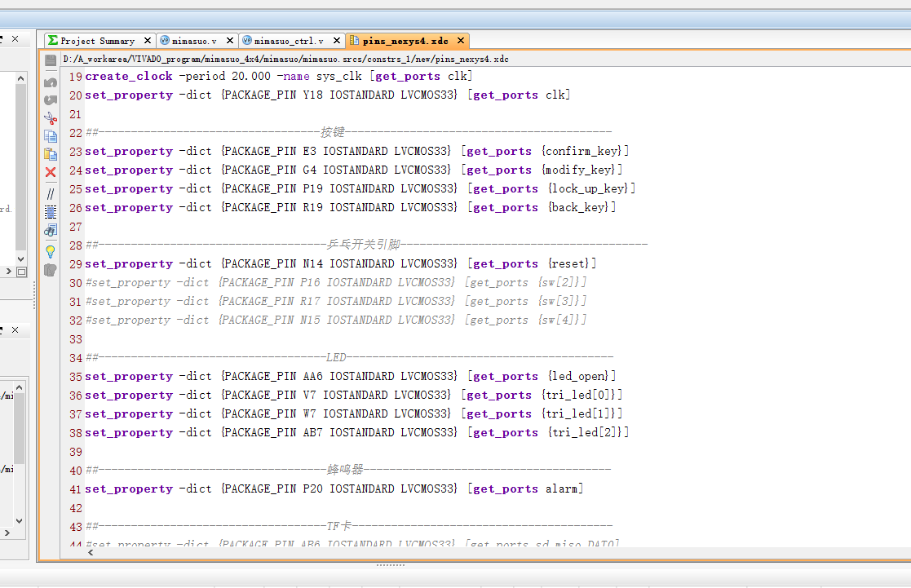Click the 蜂鸣器 comment on line 40
The height and width of the screenshot is (588, 911).
point(345,470)
